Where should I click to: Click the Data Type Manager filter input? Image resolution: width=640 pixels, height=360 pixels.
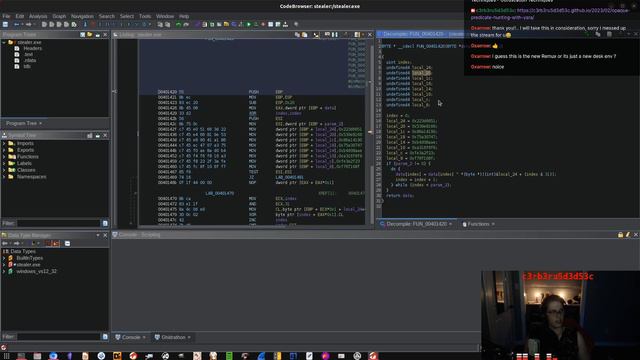[x=58, y=337]
